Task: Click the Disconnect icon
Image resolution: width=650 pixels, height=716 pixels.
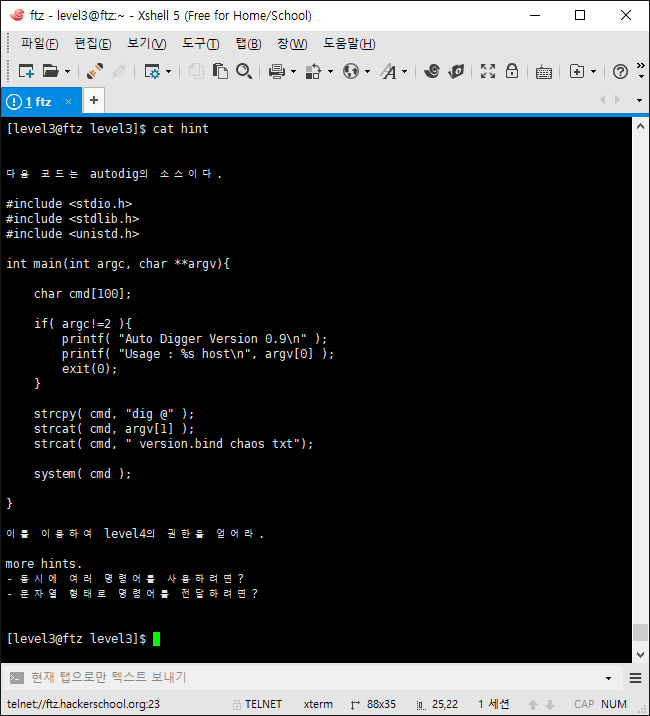Action: pyautogui.click(x=119, y=71)
